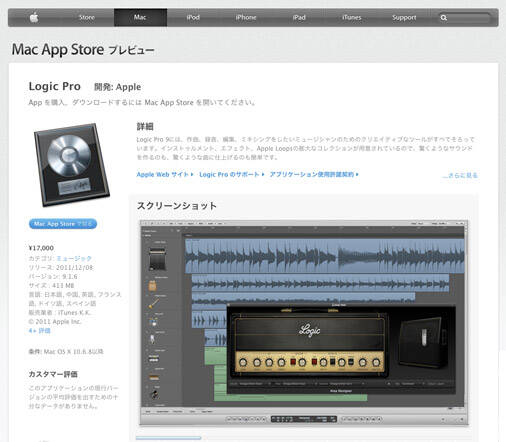The height and width of the screenshot is (442, 506).
Task: Click into the navigation search field
Action: click(x=465, y=18)
